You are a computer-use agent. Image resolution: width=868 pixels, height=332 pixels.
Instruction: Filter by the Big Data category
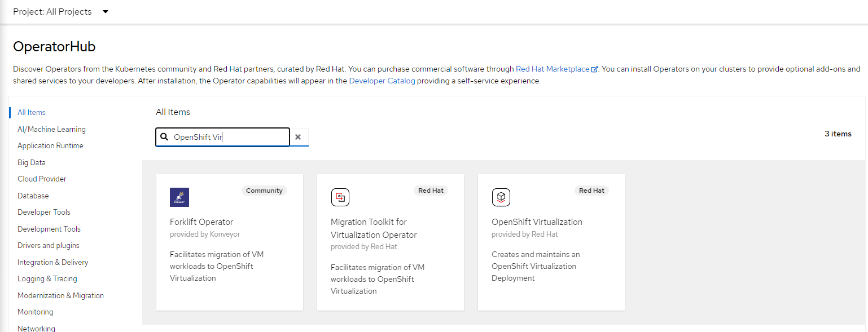click(32, 162)
